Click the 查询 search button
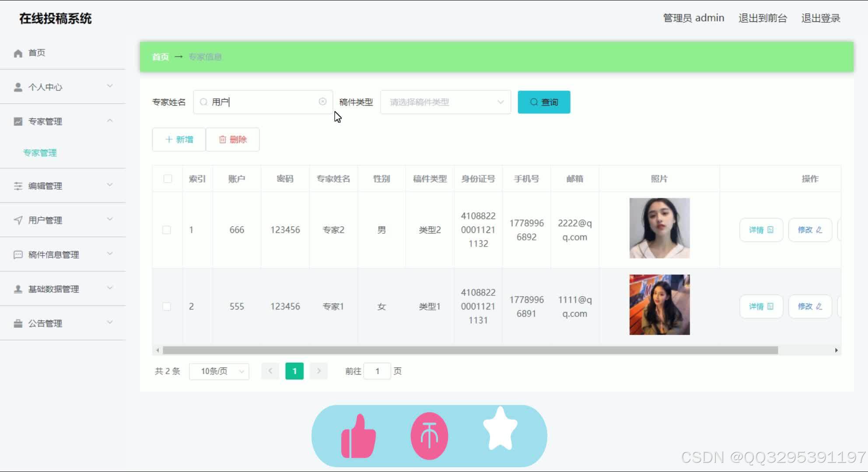 coord(544,102)
